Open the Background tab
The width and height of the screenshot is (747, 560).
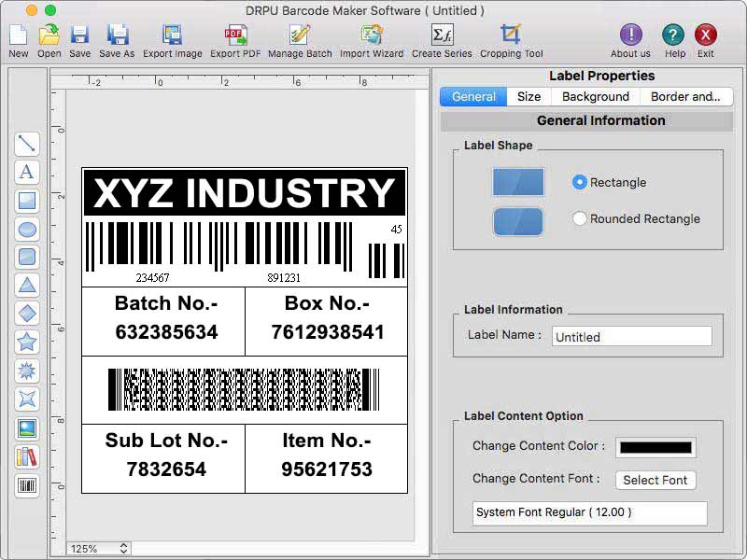(595, 97)
